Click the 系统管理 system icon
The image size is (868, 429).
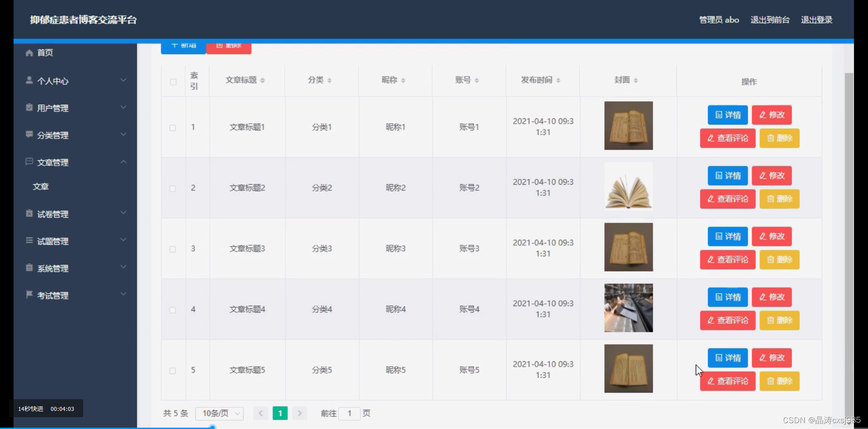[x=28, y=268]
